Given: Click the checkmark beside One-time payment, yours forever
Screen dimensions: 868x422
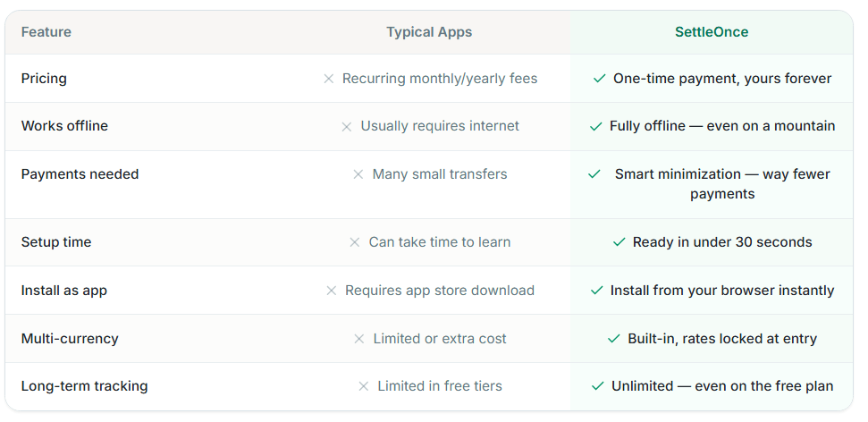Looking at the screenshot, I should click(600, 79).
